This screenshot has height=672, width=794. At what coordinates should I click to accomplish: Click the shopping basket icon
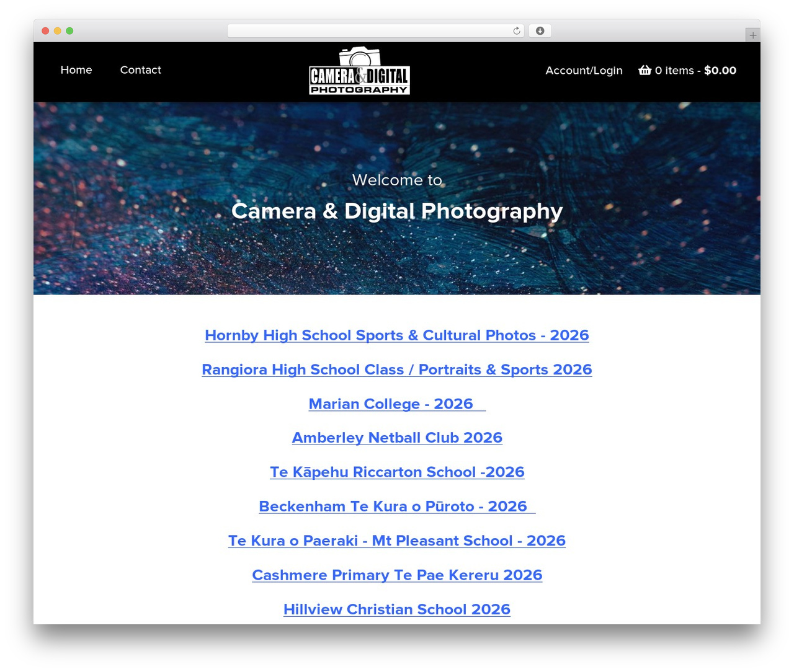pos(645,70)
